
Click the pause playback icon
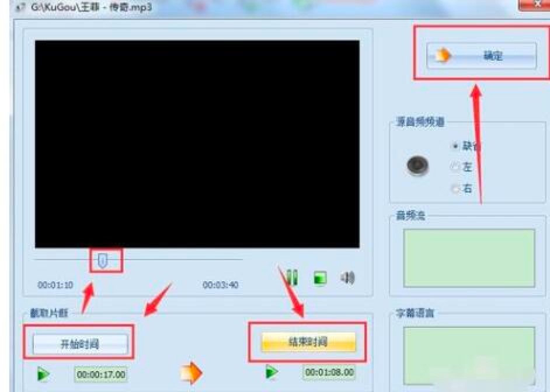click(x=293, y=277)
